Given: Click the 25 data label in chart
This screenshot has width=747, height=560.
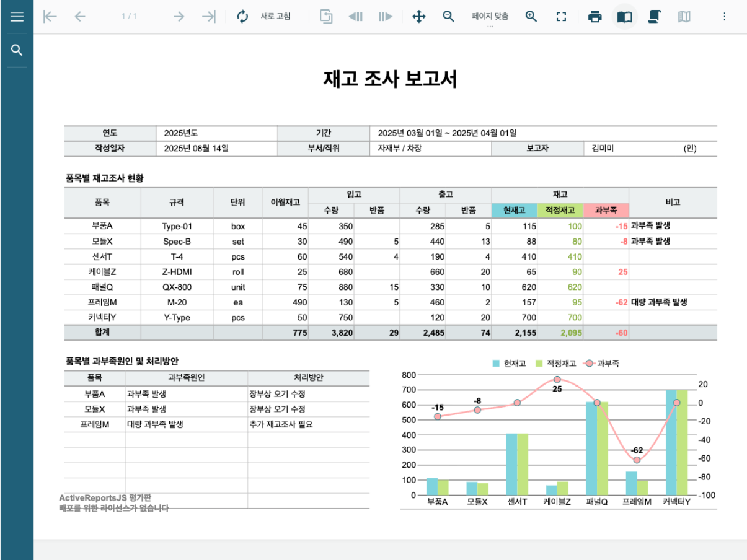Looking at the screenshot, I should click(557, 389).
